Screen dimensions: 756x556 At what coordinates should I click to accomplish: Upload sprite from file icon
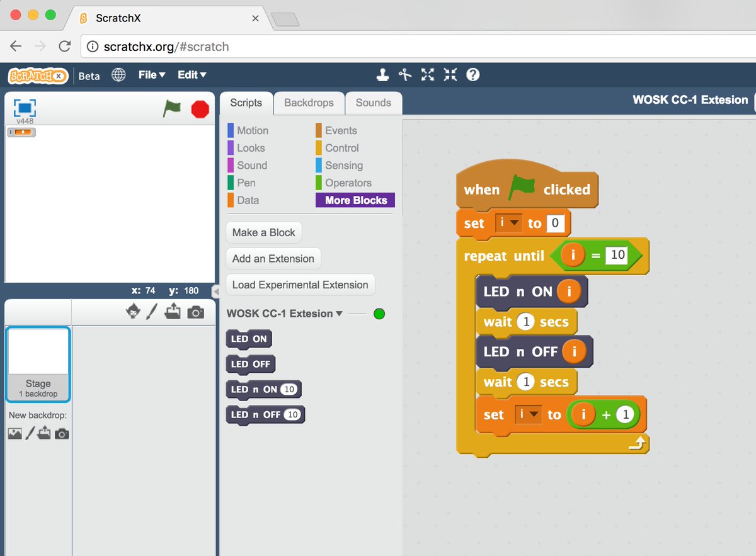(173, 311)
